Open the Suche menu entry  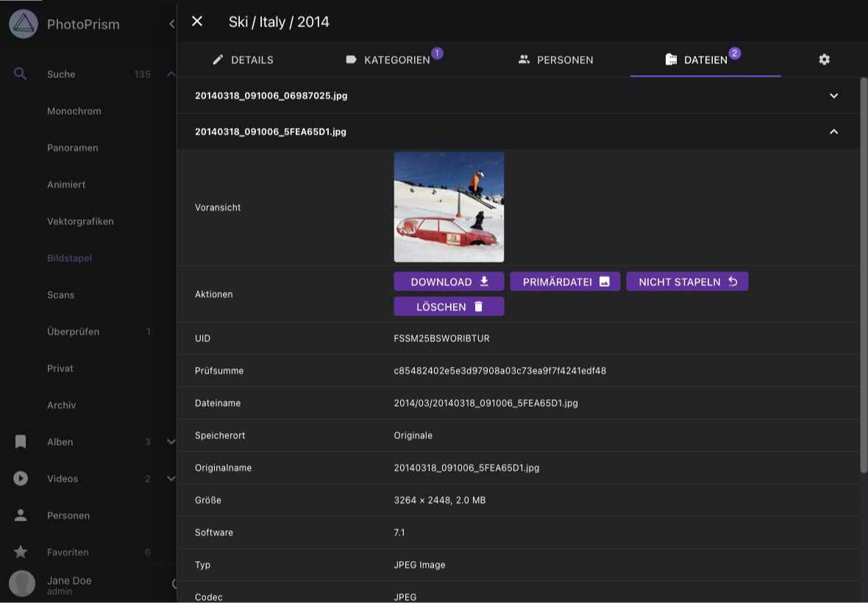[x=61, y=74]
